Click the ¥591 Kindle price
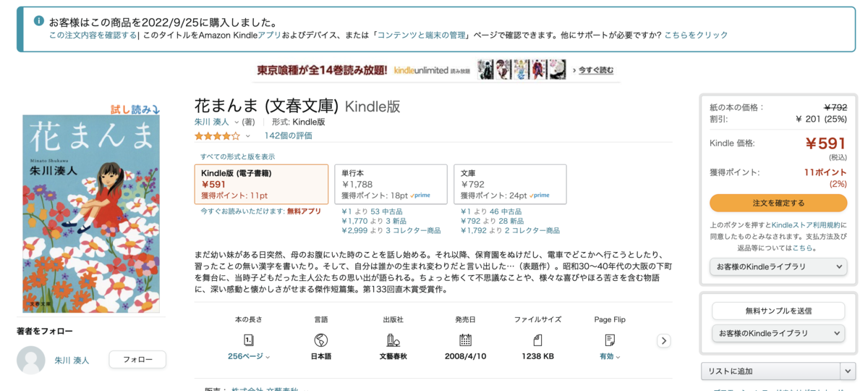The width and height of the screenshot is (868, 391). pos(825,143)
